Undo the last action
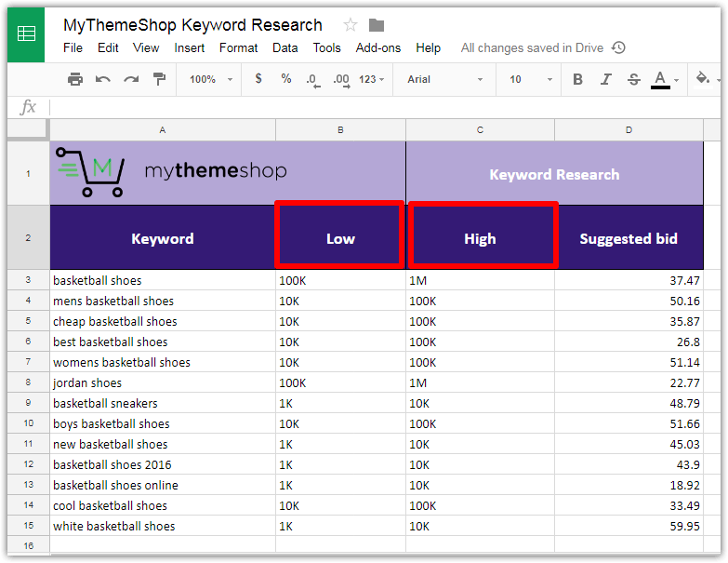This screenshot has width=728, height=563. pyautogui.click(x=103, y=79)
